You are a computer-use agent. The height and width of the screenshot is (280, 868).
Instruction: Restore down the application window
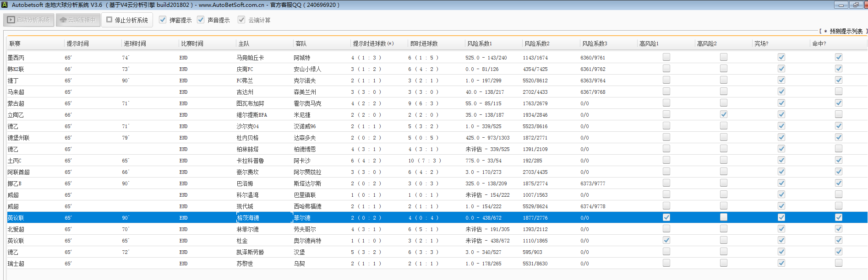856,5
